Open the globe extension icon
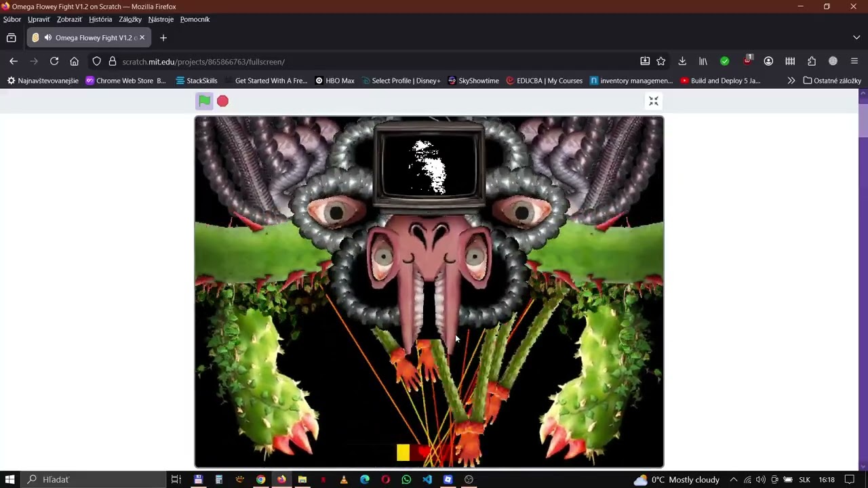 [x=833, y=61]
